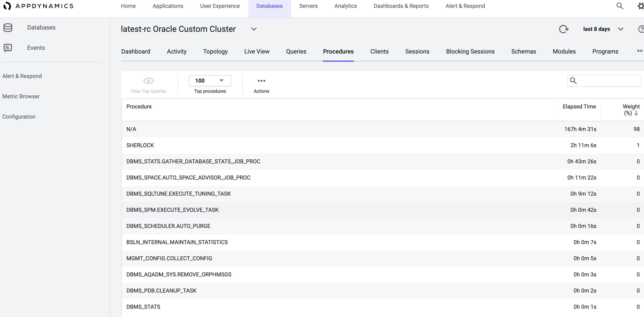Switch to the Clients tab

tap(379, 51)
